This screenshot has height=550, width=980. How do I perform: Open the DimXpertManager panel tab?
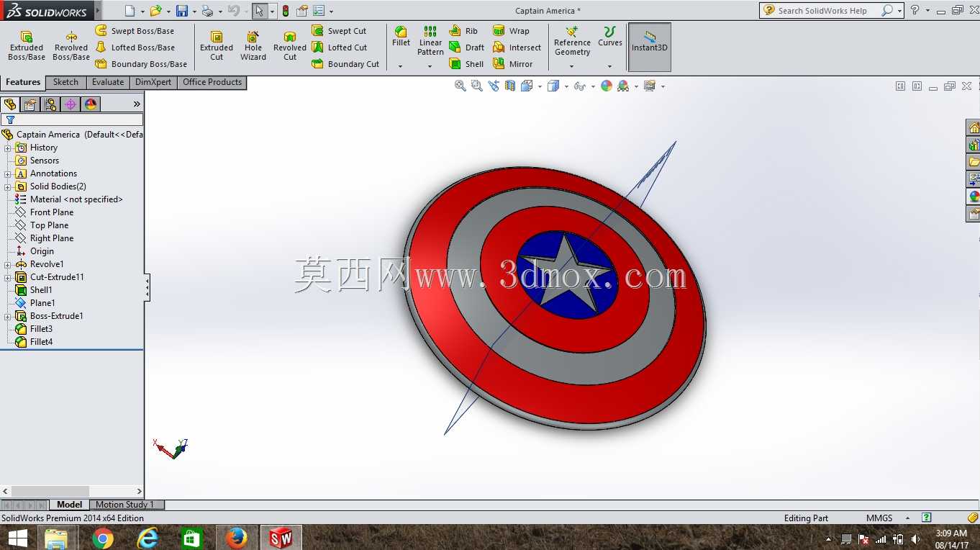[x=71, y=104]
